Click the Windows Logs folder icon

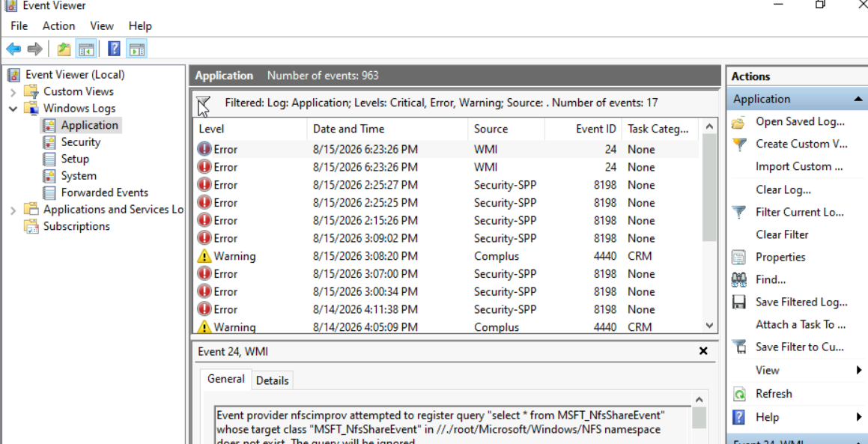31,108
